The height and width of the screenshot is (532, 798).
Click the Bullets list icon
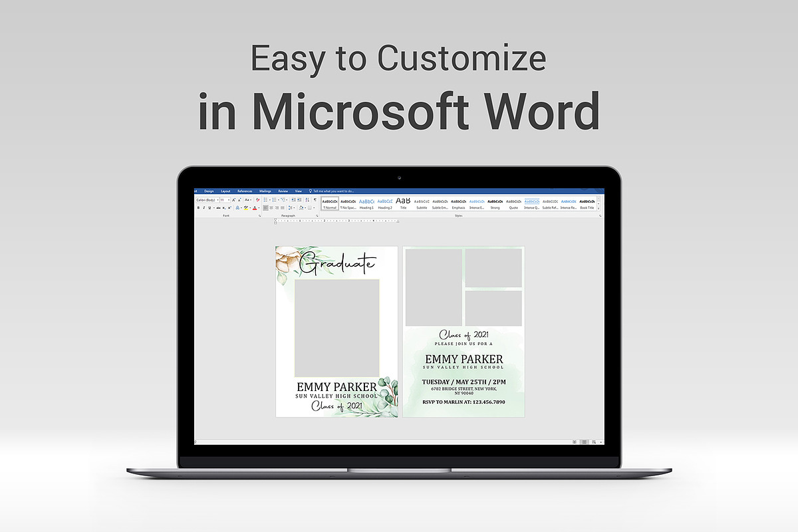[x=265, y=200]
